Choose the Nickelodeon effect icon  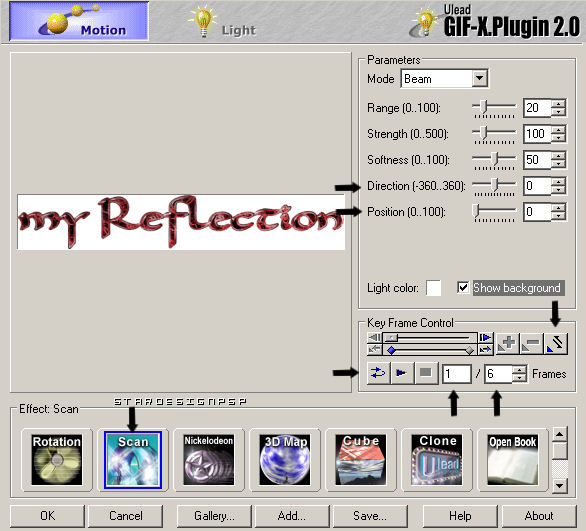[209, 460]
